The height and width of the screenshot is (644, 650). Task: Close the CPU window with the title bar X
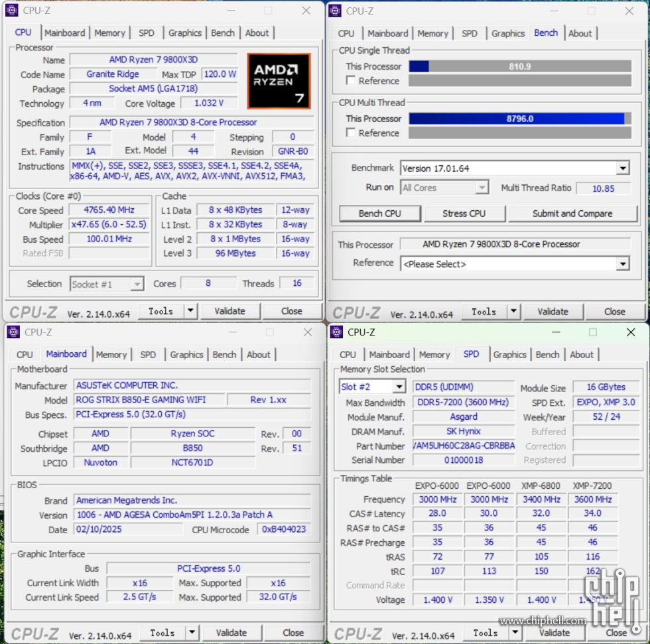point(306,11)
